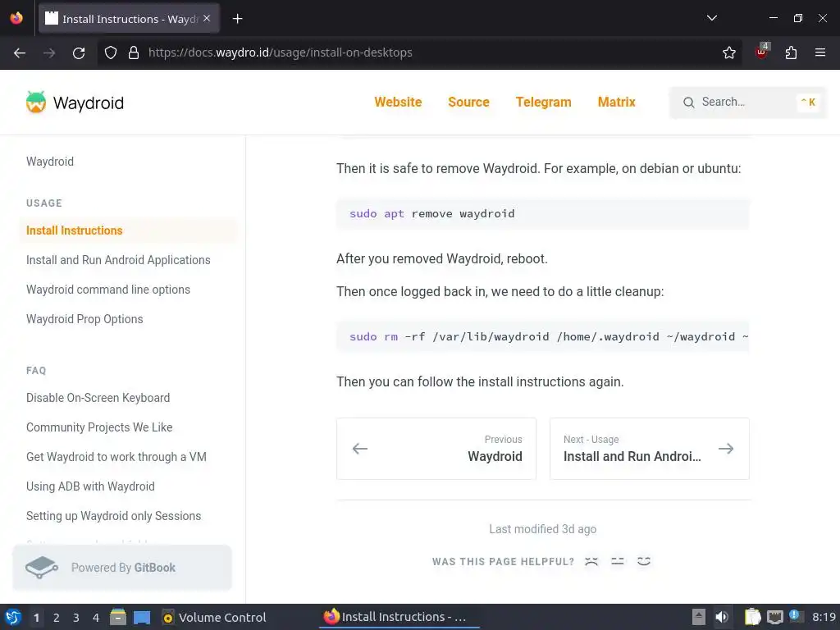Select the Install Instructions browser tab
Image resolution: width=840 pixels, height=630 pixels.
129,19
